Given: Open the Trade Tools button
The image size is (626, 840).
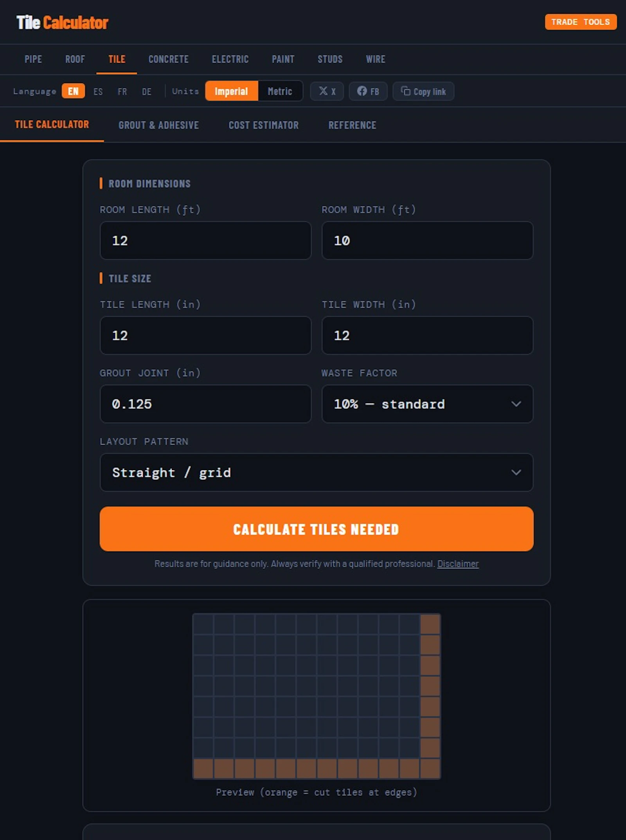Looking at the screenshot, I should coord(581,22).
